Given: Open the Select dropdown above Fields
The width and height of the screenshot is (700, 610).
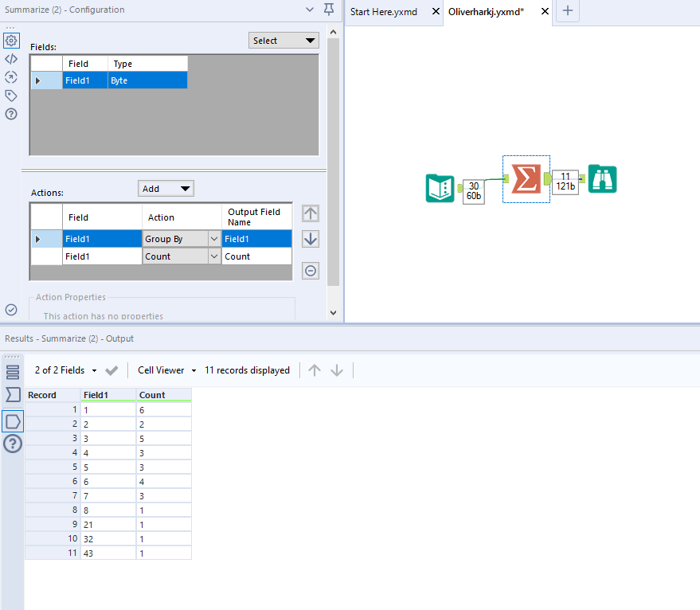Looking at the screenshot, I should coord(284,39).
